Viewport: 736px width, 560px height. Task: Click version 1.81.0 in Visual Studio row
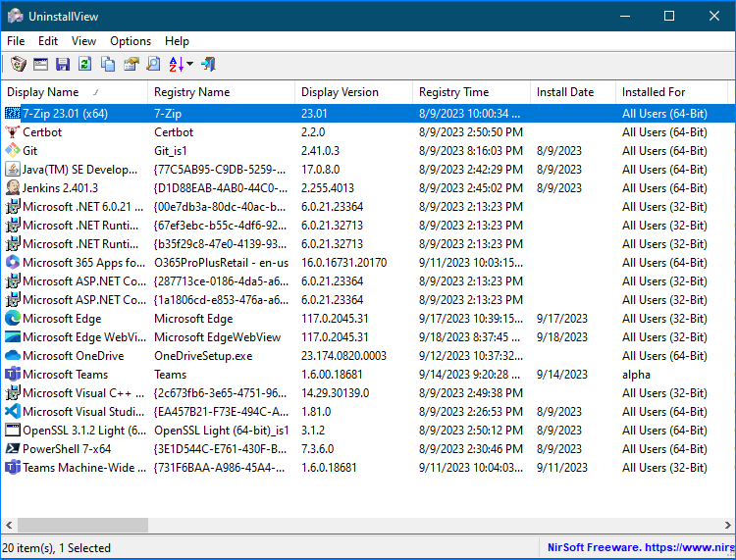(316, 412)
